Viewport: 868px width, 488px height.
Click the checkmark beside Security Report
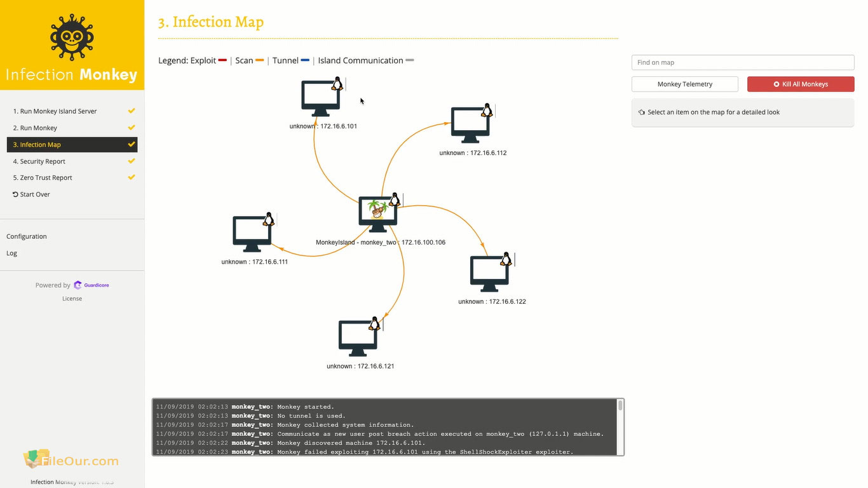pos(132,161)
